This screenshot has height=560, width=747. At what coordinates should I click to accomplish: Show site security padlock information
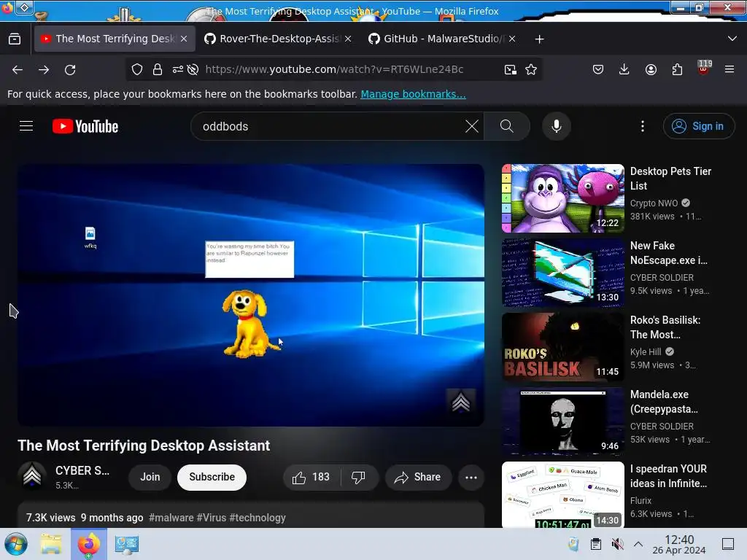(158, 69)
